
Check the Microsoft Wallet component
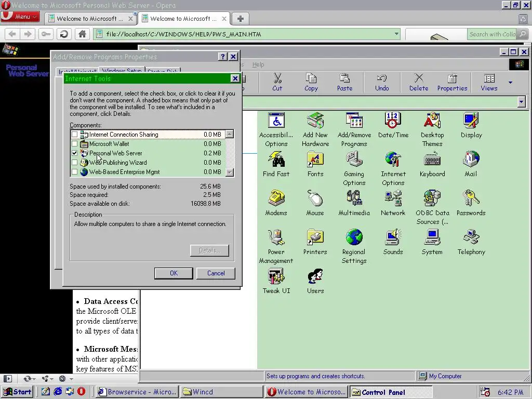74,144
